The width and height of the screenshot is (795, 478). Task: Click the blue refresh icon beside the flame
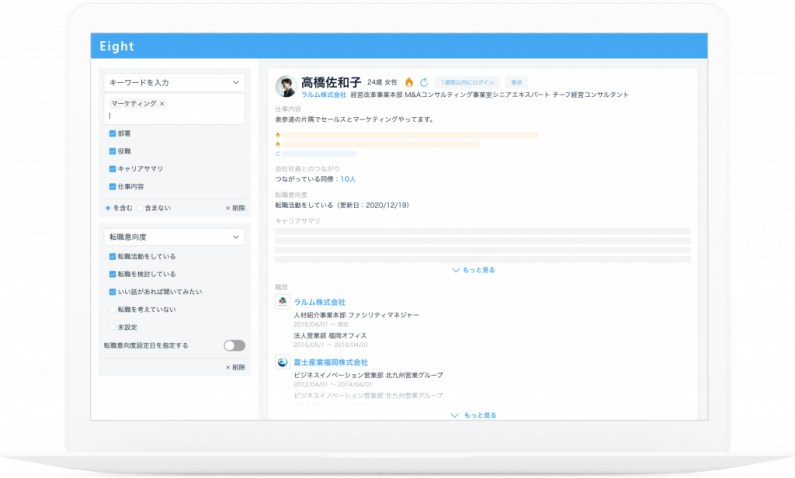coord(424,82)
